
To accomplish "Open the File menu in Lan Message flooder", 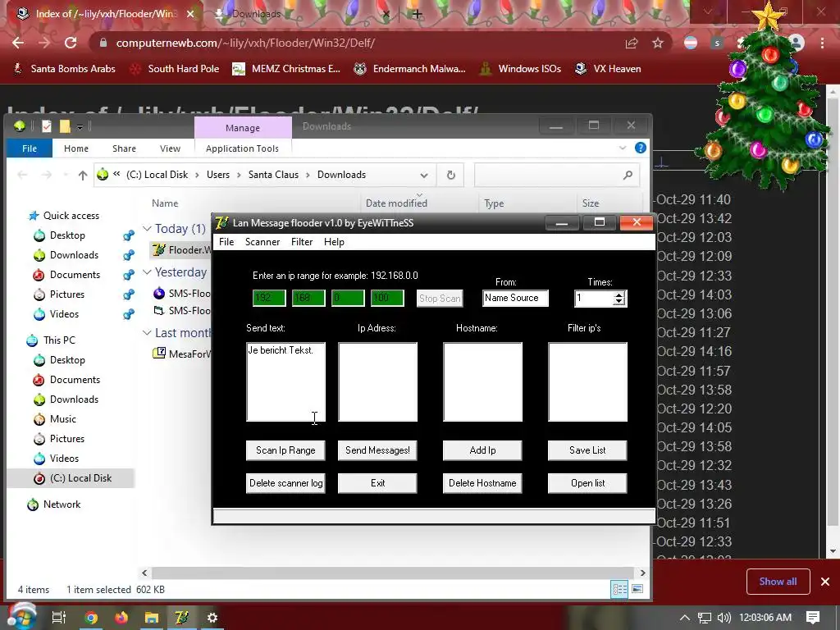I will 226,242.
